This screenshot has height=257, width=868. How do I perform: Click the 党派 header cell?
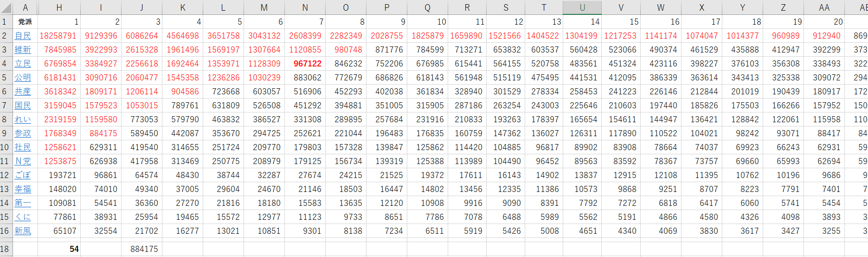(25, 22)
